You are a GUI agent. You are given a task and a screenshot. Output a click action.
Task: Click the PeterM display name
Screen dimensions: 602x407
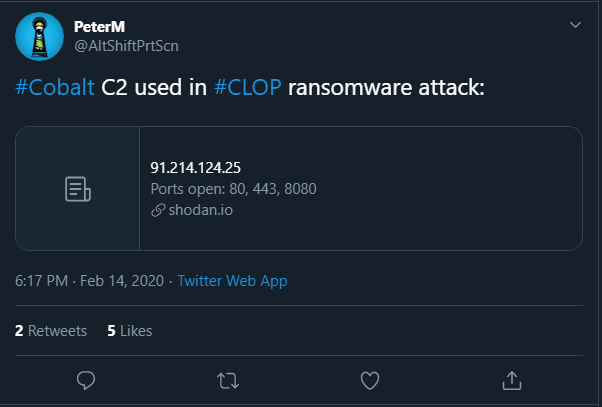tap(98, 26)
